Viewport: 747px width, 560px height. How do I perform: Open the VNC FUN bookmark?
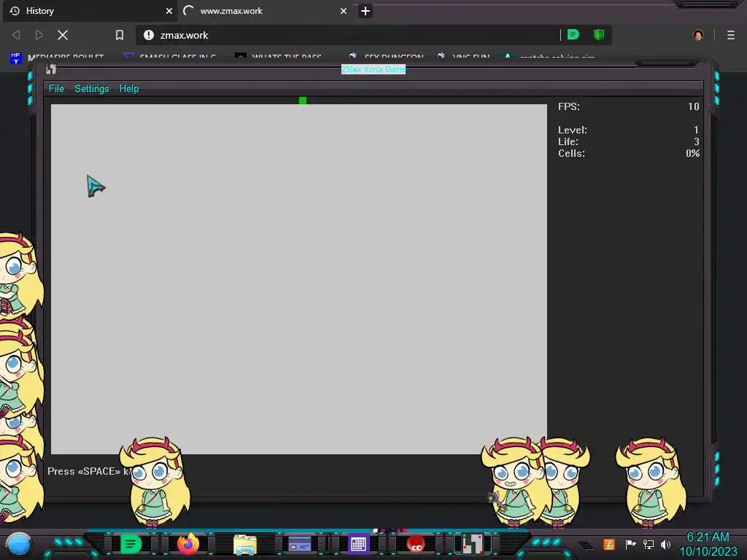click(x=463, y=58)
